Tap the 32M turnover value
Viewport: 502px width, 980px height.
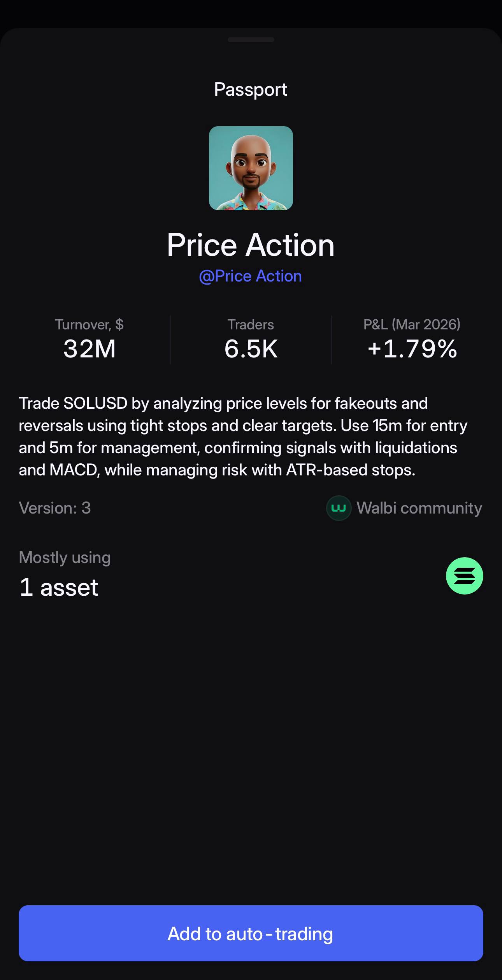pos(90,348)
